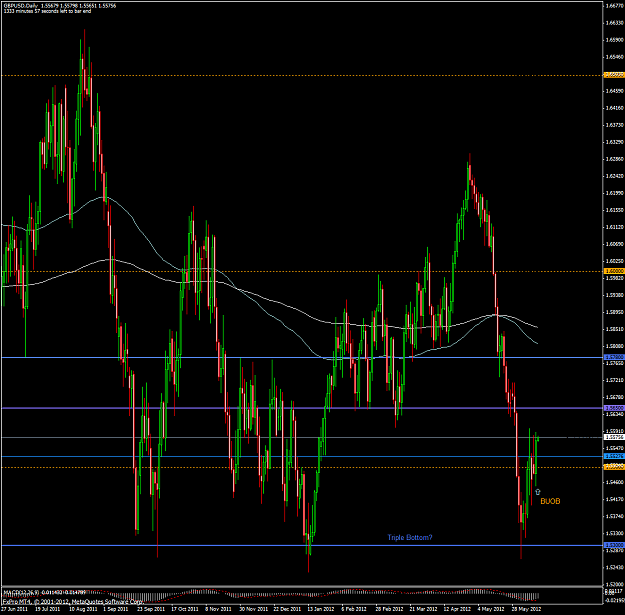Click the 4 May 2012 date label

[491, 609]
